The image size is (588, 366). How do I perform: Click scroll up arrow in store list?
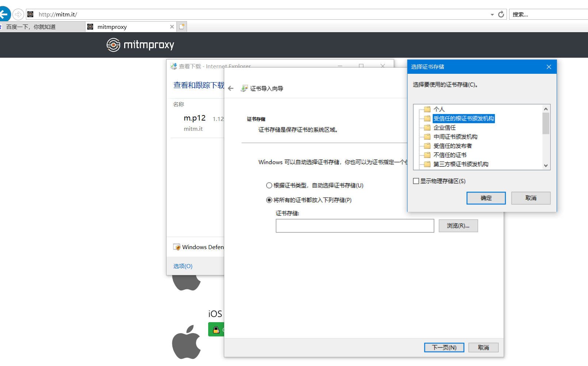(546, 109)
